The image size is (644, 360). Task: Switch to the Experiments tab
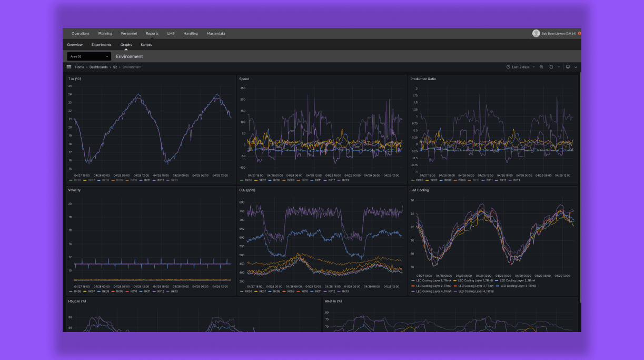[x=101, y=45]
